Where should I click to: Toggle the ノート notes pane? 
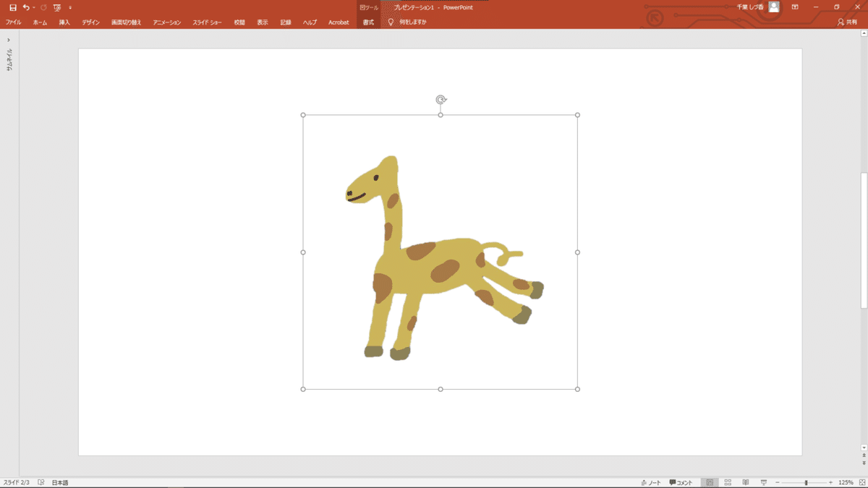[x=651, y=482]
